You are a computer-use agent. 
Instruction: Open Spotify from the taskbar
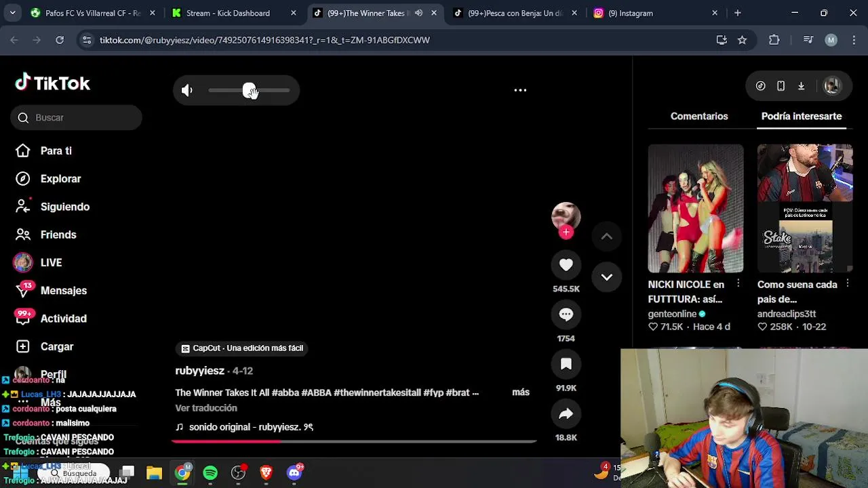[x=210, y=473]
